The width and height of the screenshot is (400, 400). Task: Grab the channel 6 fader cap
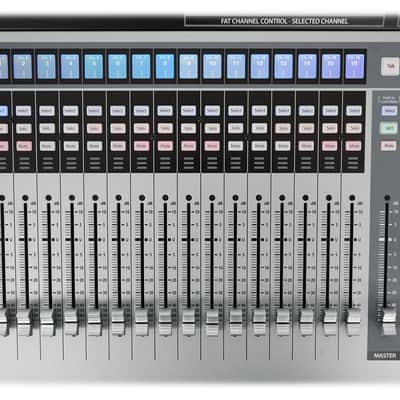pos(118,322)
